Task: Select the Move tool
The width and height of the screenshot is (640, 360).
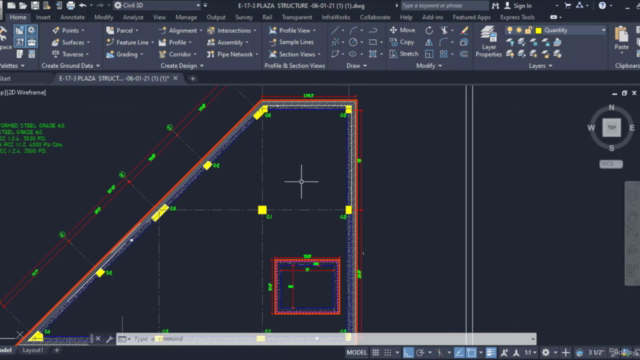Action: click(x=402, y=30)
